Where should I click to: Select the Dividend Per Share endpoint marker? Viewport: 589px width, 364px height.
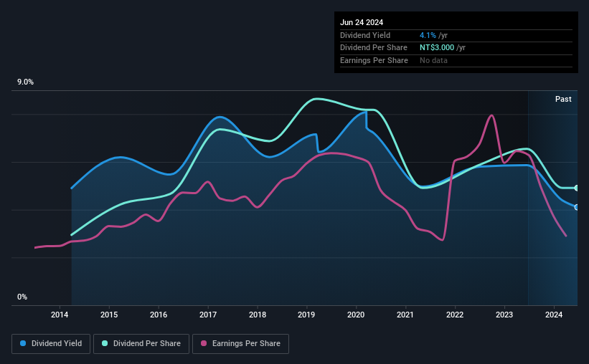pos(577,188)
